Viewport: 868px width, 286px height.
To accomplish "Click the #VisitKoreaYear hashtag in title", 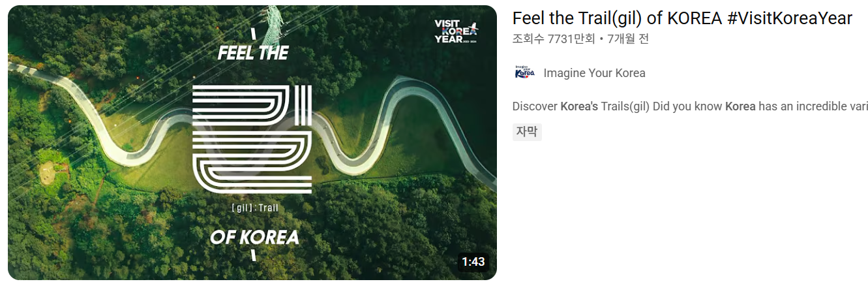I will coord(790,18).
